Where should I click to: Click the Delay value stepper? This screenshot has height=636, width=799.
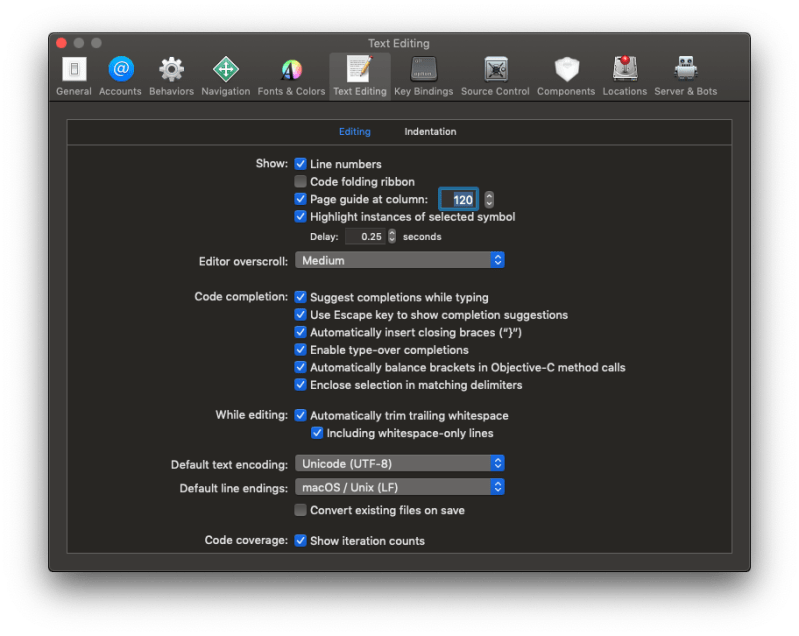pyautogui.click(x=392, y=236)
